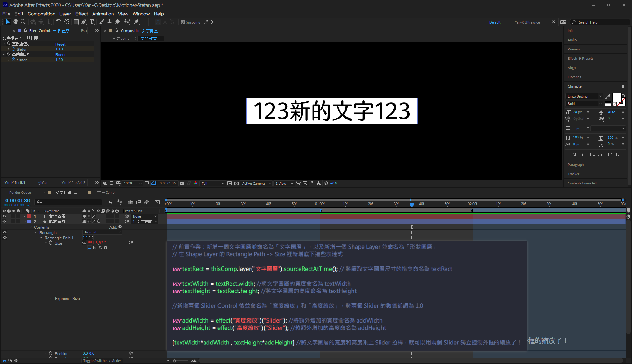Open the Animation menu
Image resolution: width=632 pixels, height=364 pixels.
(x=103, y=14)
